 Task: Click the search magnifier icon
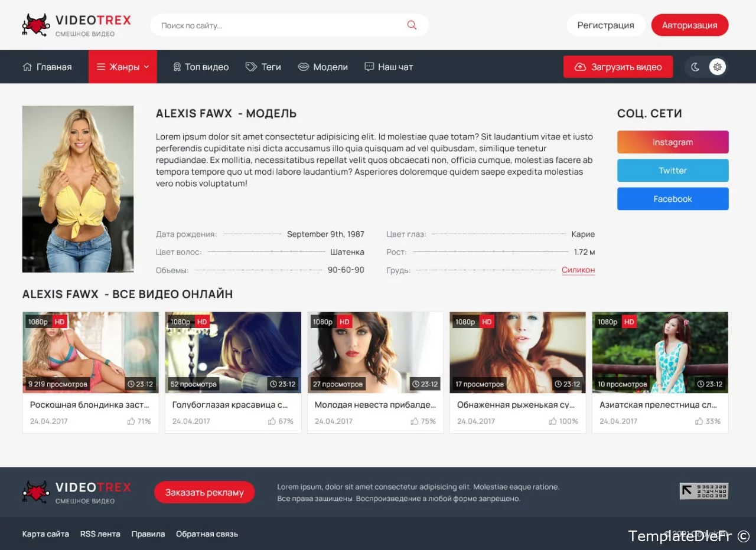pos(412,25)
